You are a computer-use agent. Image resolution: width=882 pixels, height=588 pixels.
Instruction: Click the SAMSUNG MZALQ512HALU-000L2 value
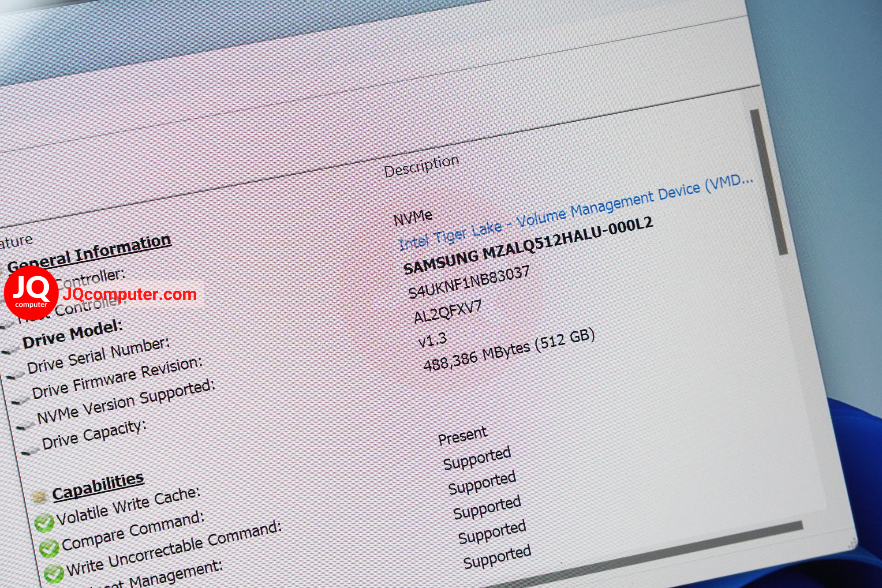click(x=528, y=246)
